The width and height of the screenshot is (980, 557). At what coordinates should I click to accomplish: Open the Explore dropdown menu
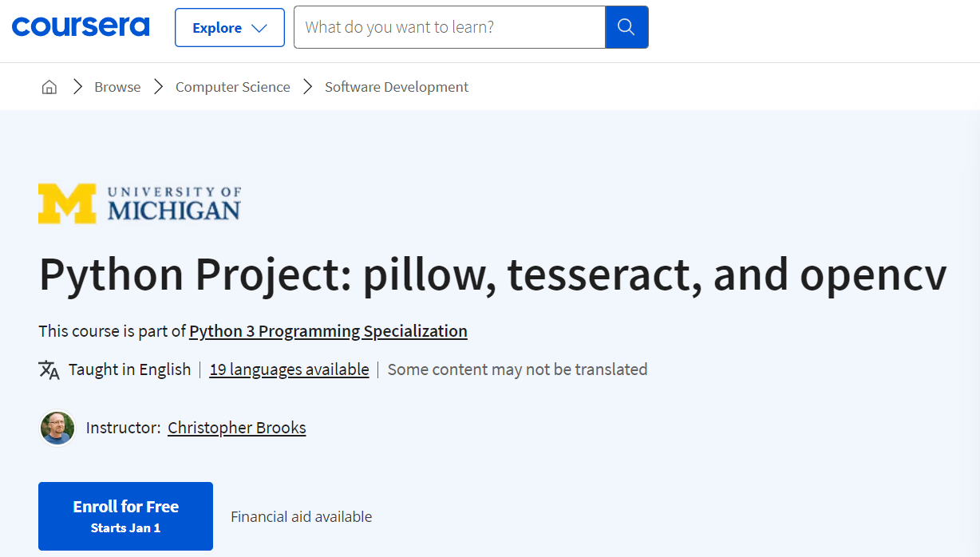(229, 28)
